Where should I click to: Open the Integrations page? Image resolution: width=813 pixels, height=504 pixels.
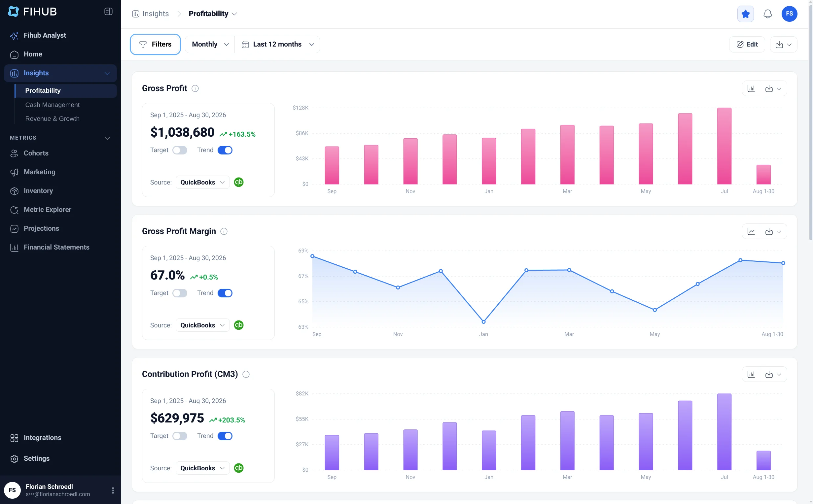tap(42, 438)
